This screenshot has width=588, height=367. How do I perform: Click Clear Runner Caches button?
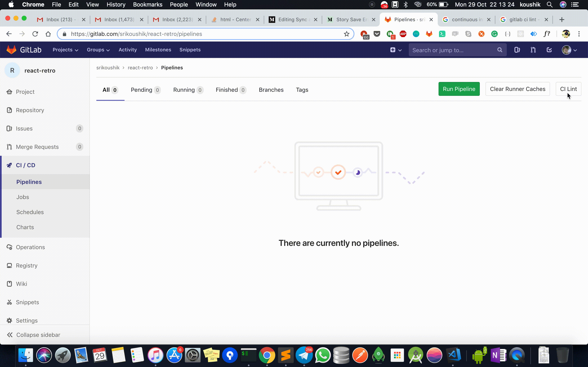click(517, 89)
